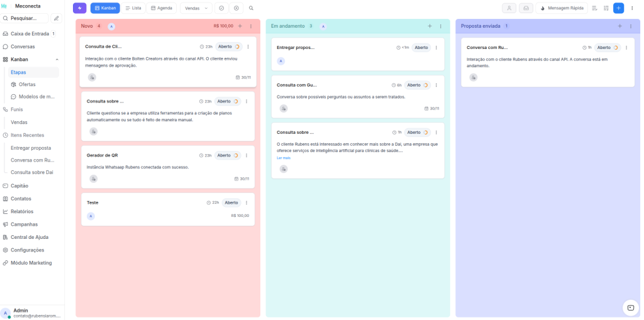Click the circled checkmark filter icon
This screenshot has height=320, width=644.
(x=221, y=8)
